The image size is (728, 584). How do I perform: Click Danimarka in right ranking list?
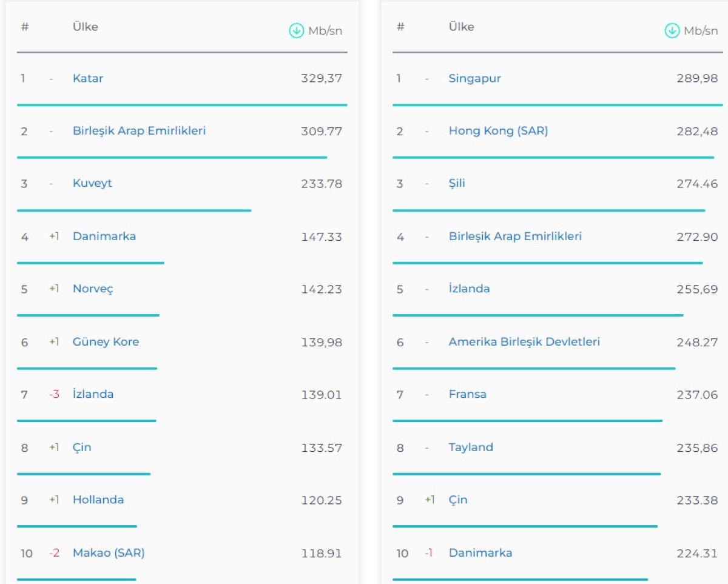(480, 552)
